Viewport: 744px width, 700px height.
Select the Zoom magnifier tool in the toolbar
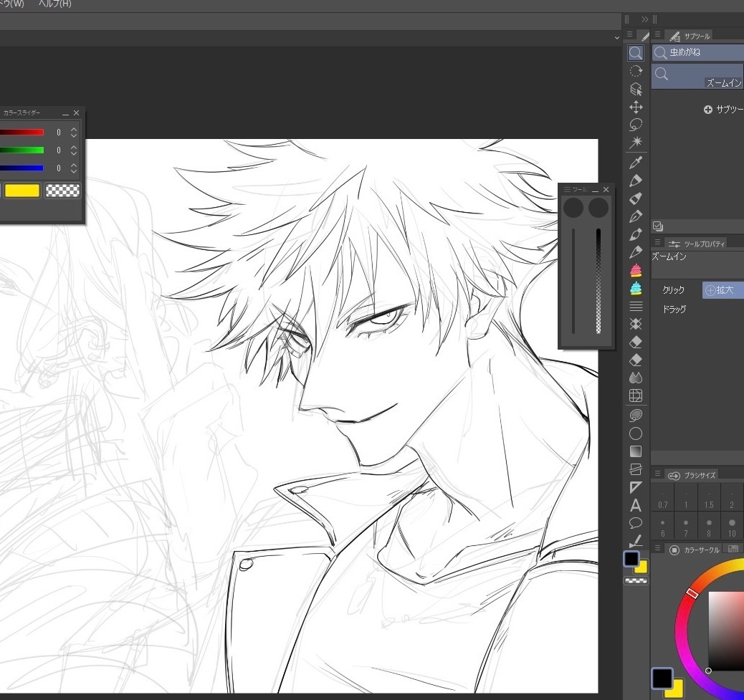(x=636, y=53)
